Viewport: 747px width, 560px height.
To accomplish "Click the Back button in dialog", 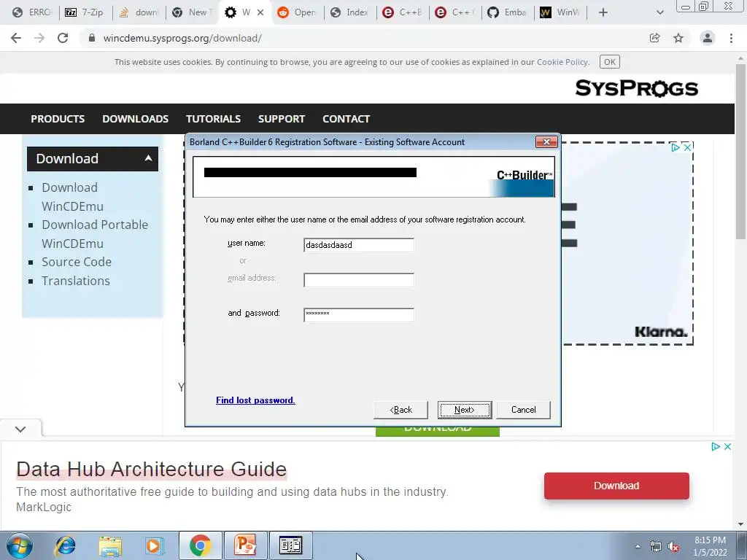I will (x=400, y=410).
